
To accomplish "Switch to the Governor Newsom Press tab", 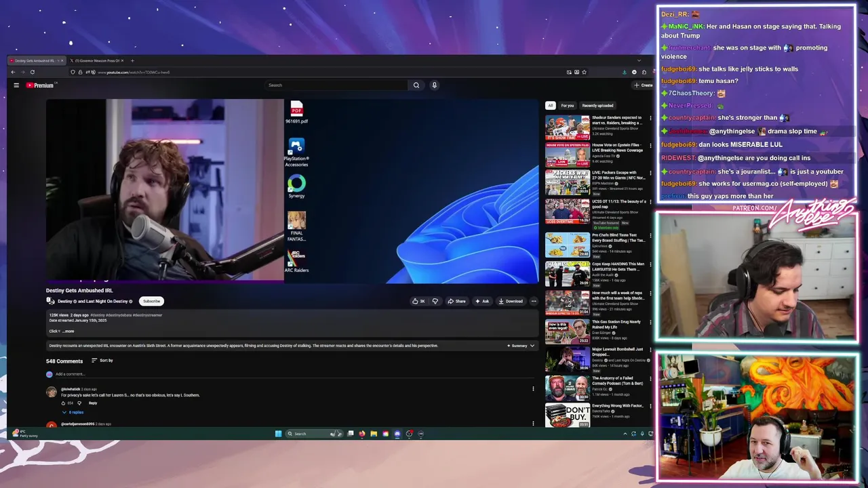I will coord(98,61).
